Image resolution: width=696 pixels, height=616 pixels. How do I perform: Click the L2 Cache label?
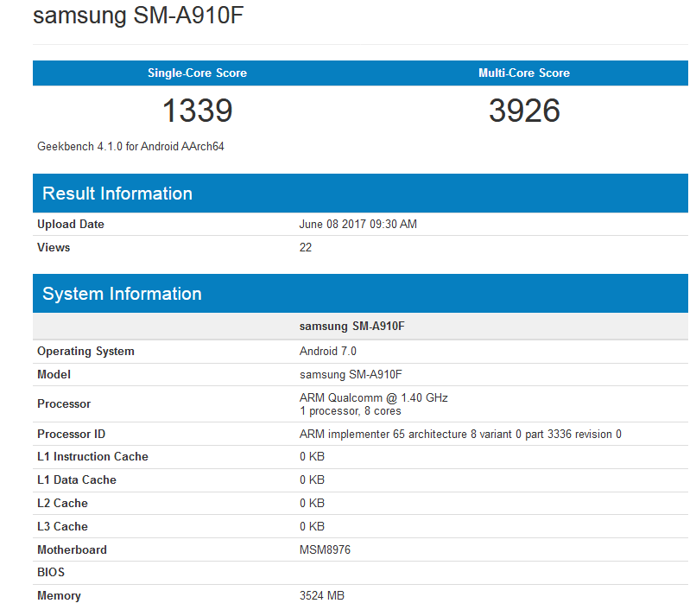pyautogui.click(x=62, y=503)
